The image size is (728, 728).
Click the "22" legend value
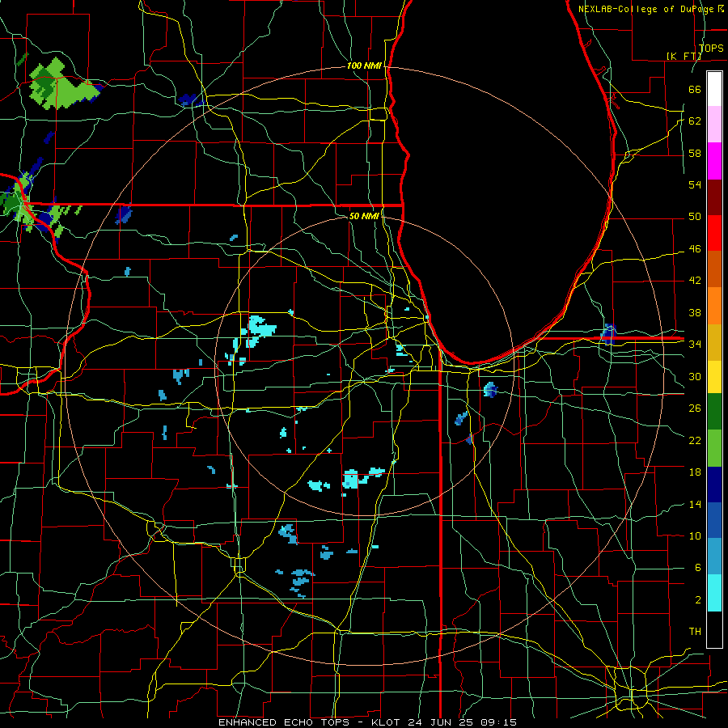point(695,440)
